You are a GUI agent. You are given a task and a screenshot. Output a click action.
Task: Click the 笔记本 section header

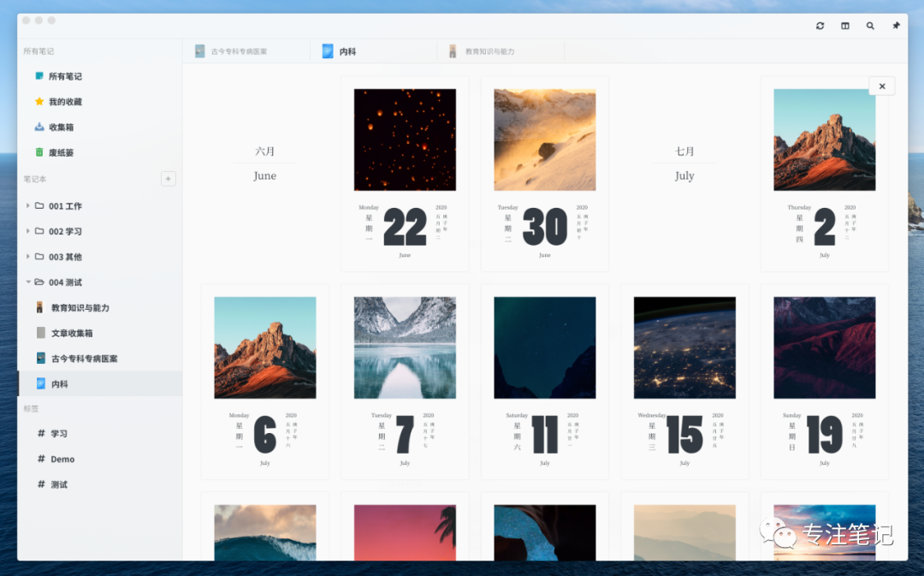pos(35,179)
